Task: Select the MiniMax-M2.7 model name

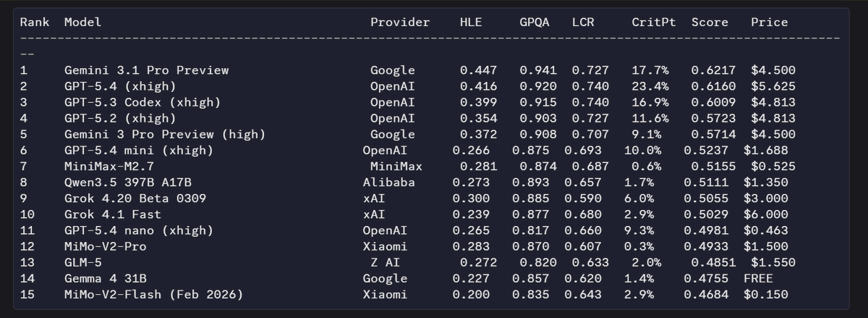Action: tap(109, 167)
